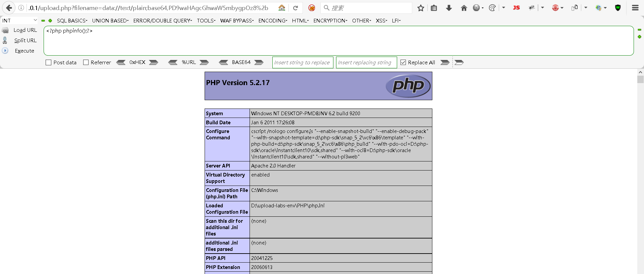Open the XSS menu
Image resolution: width=644 pixels, height=274 pixels.
coord(382,20)
